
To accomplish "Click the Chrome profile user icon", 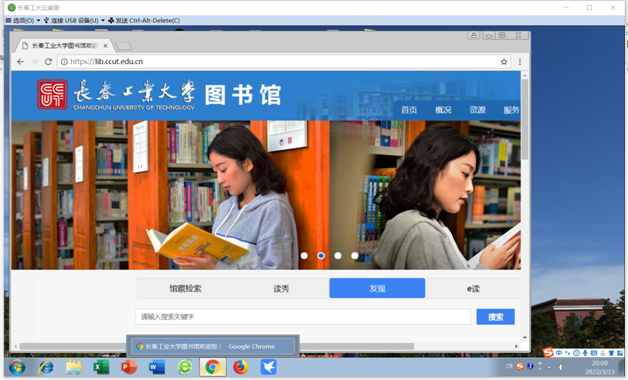I will [x=474, y=35].
